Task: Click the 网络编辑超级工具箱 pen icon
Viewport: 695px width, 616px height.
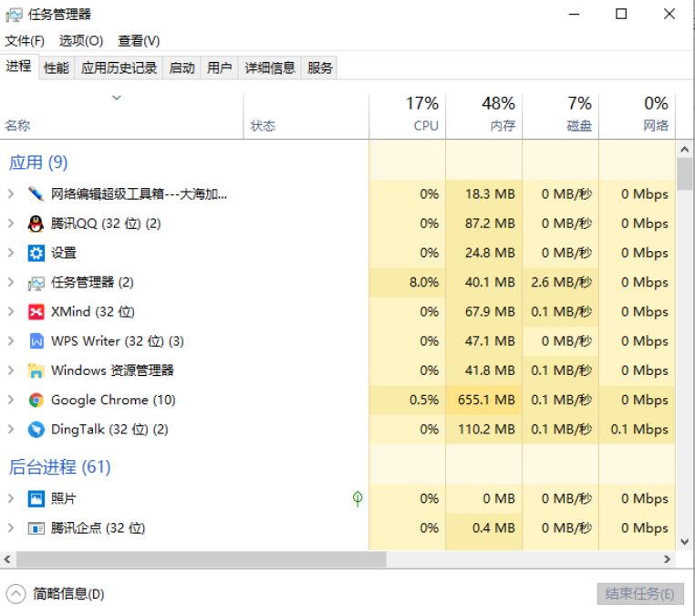Action: tap(36, 193)
